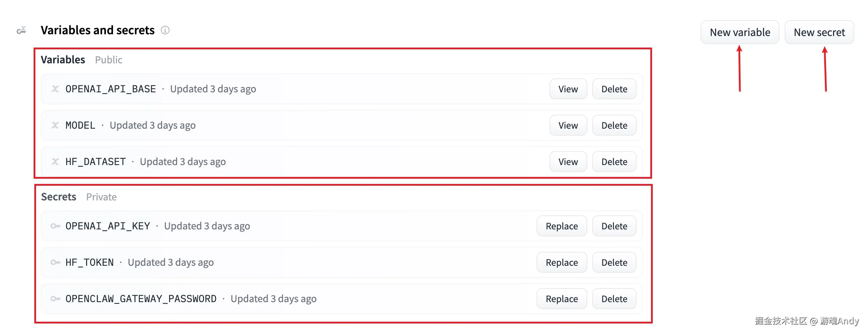Replace the HF_TOKEN secret

[561, 262]
